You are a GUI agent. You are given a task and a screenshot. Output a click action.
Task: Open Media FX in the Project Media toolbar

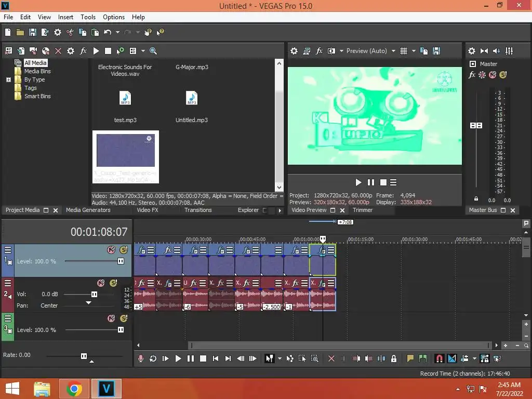click(83, 51)
